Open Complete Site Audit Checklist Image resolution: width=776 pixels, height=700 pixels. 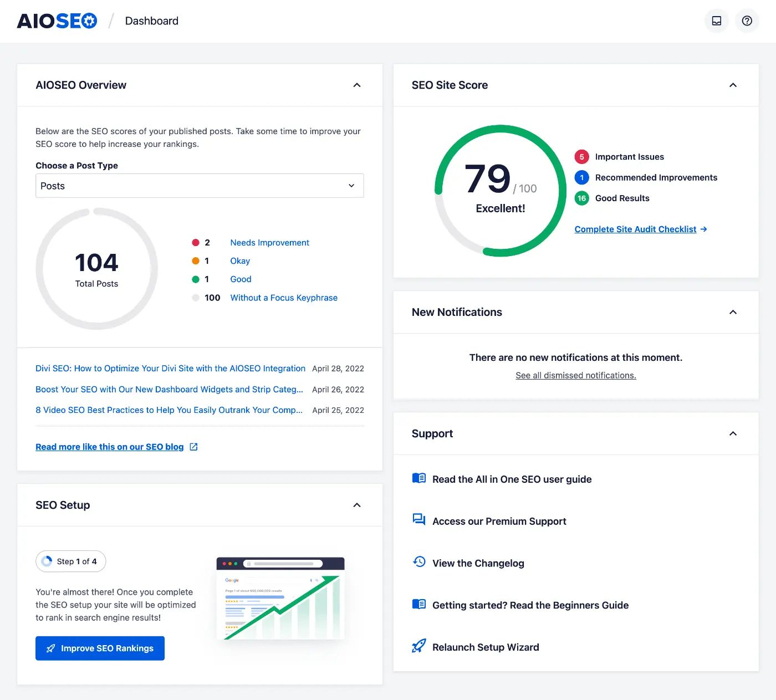636,229
